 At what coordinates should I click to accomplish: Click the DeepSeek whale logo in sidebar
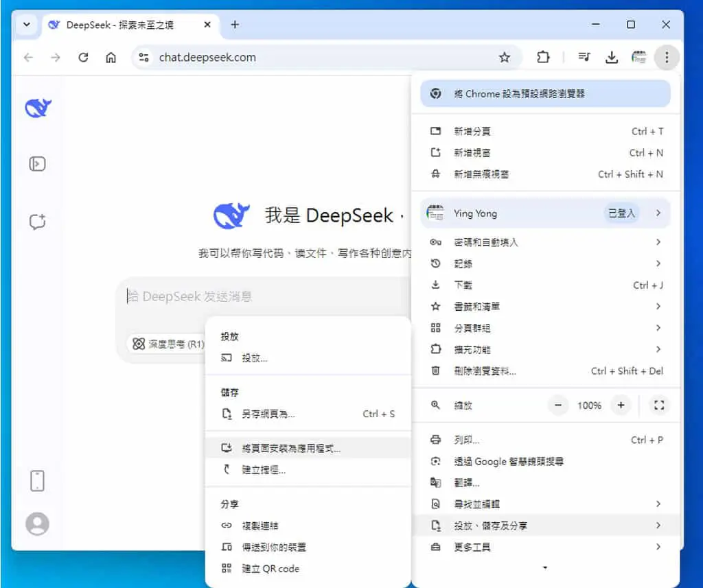tap(38, 108)
